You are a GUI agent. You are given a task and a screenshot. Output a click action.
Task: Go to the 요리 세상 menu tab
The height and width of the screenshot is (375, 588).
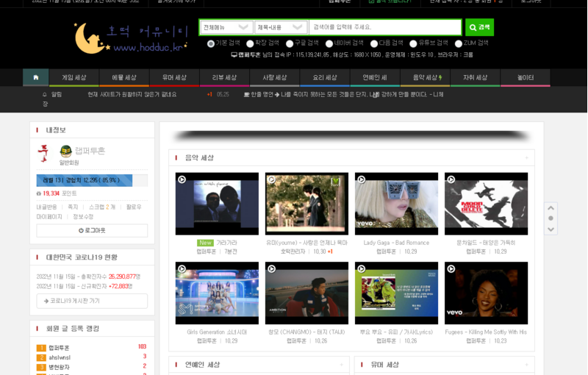click(324, 77)
